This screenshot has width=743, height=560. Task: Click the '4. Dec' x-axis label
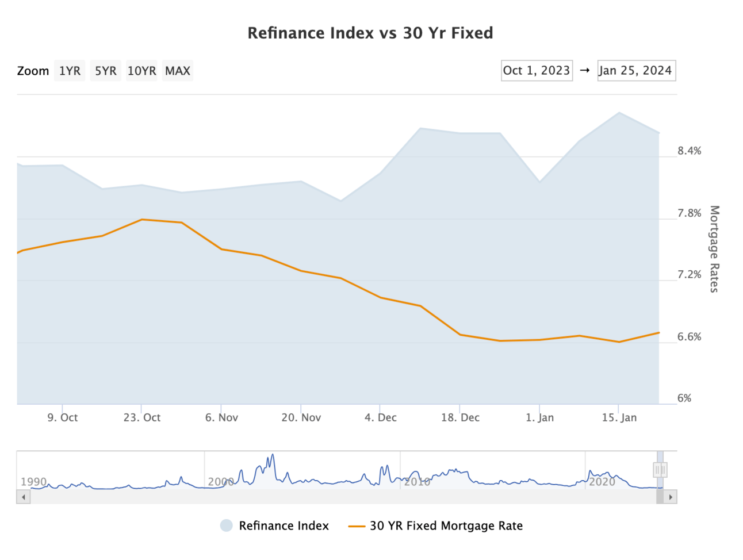pyautogui.click(x=380, y=417)
